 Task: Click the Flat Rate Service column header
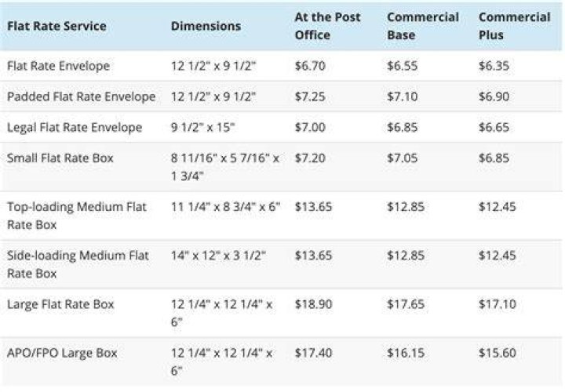(56, 26)
